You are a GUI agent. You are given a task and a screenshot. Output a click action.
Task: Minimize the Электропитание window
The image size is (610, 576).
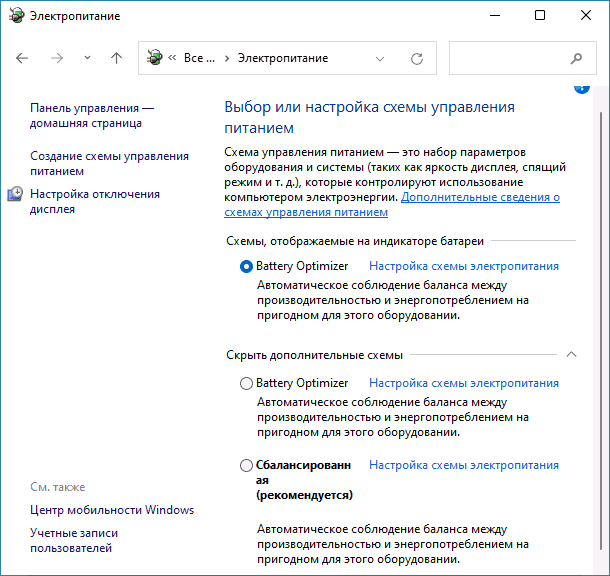[x=494, y=16]
